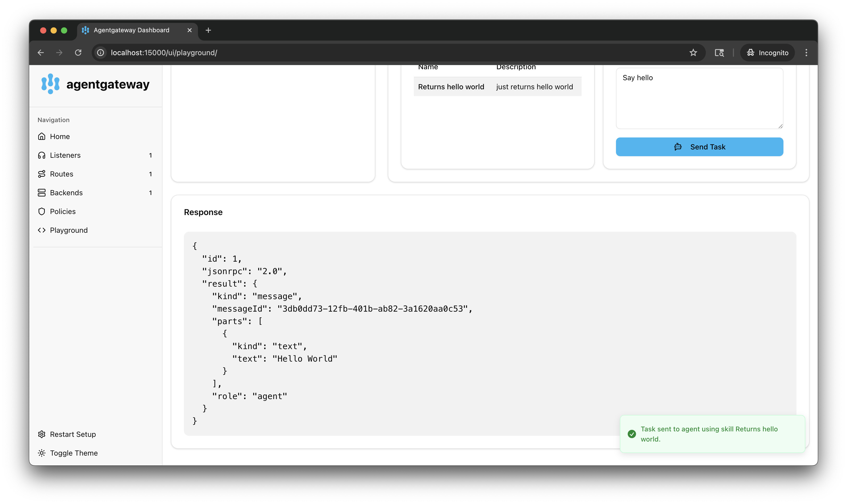The image size is (847, 504).
Task: Click Restart Setup gear icon
Action: [x=41, y=434]
